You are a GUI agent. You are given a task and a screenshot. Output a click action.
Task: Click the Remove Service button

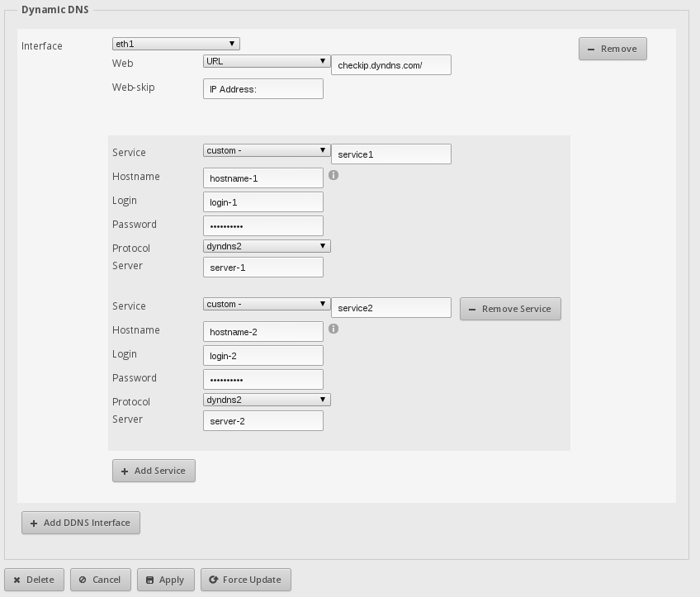coord(510,309)
